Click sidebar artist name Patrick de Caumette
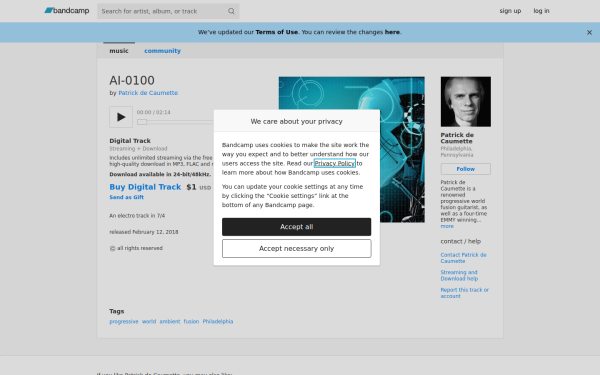The width and height of the screenshot is (600, 375). coord(457,138)
